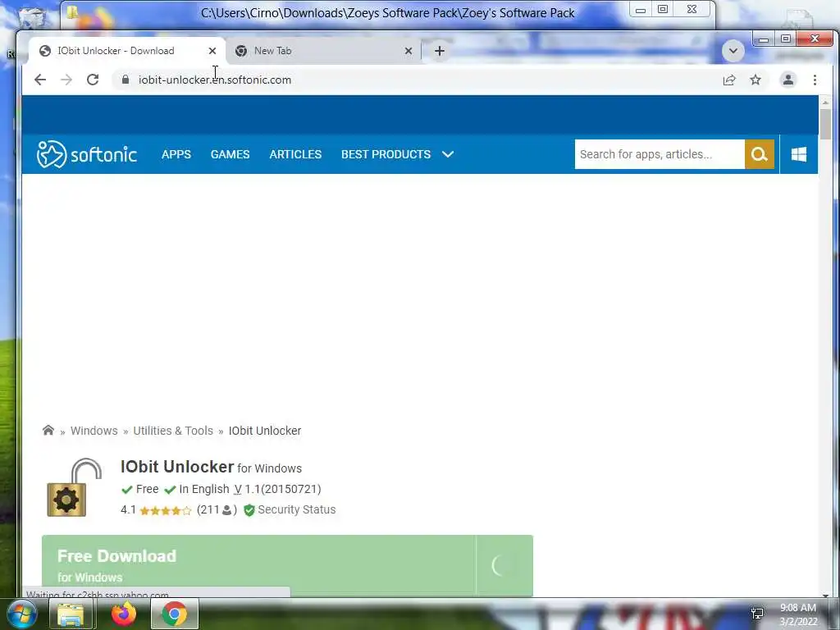Click the address bar URL
The height and width of the screenshot is (630, 840).
tap(215, 80)
